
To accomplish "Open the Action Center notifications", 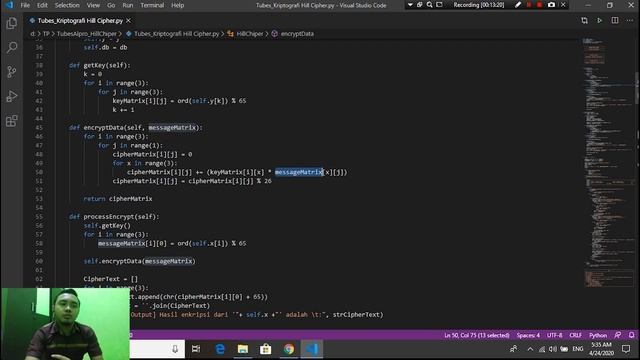I will coord(626,349).
